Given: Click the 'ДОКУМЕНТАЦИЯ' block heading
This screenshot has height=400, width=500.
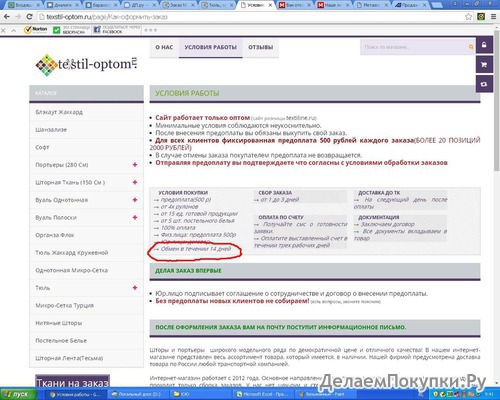Looking at the screenshot, I should click(379, 217).
